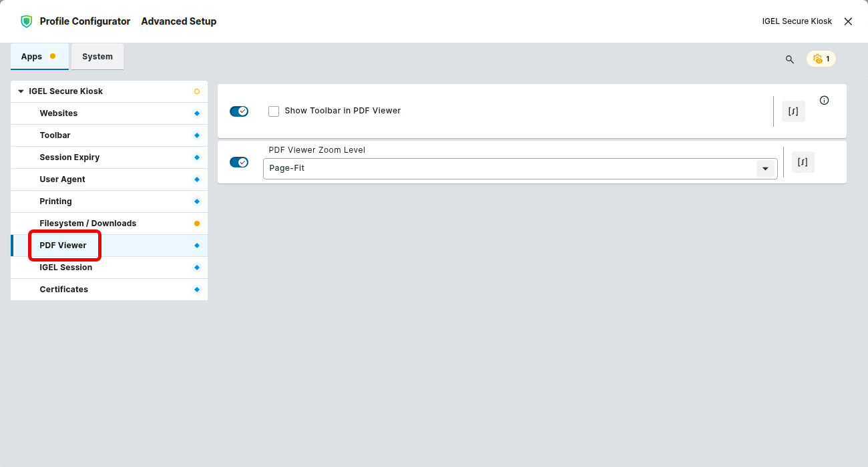Close the Profile Configurator window
The height and width of the screenshot is (467, 868).
click(848, 21)
